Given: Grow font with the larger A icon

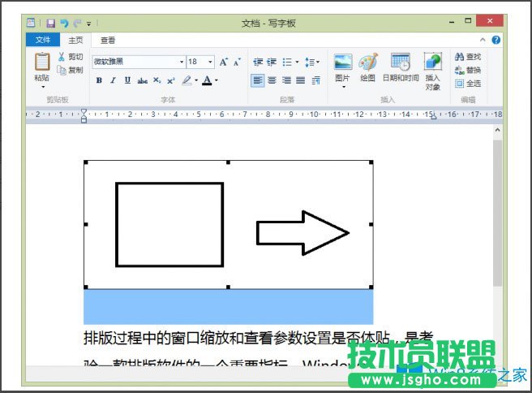Looking at the screenshot, I should 223,62.
